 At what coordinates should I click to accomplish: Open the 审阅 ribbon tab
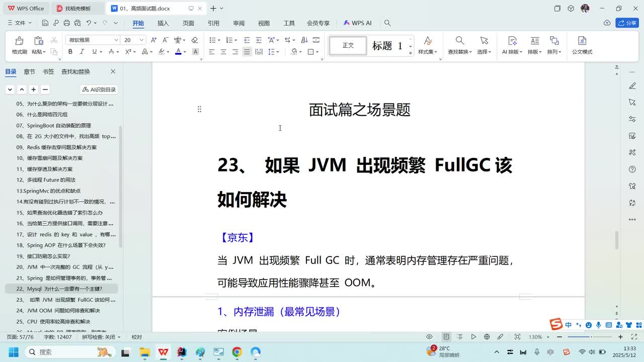(238, 23)
